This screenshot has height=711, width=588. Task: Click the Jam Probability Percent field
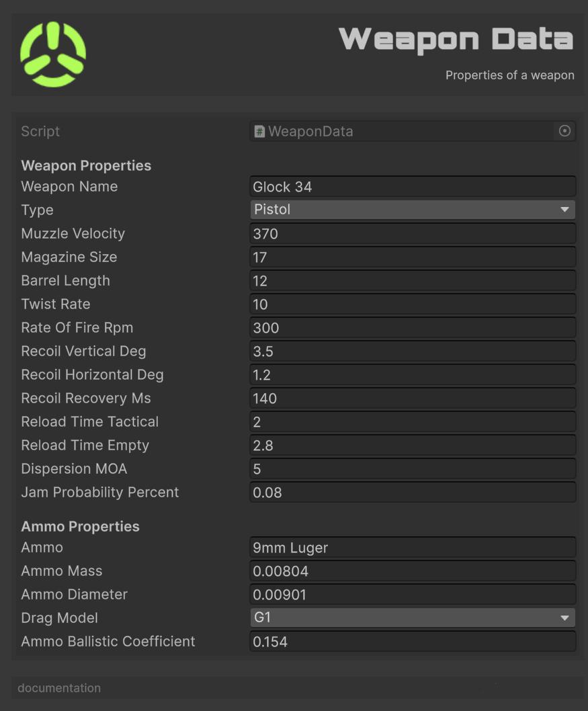[x=413, y=492]
